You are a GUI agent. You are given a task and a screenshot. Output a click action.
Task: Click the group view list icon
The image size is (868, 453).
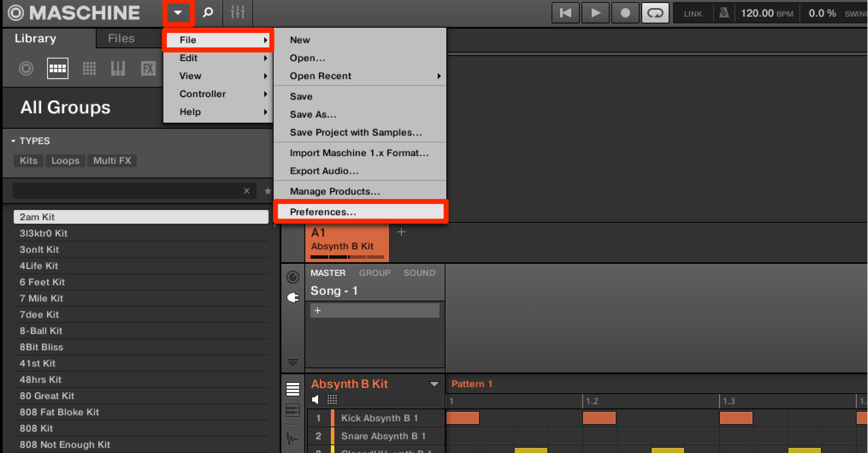tap(293, 389)
